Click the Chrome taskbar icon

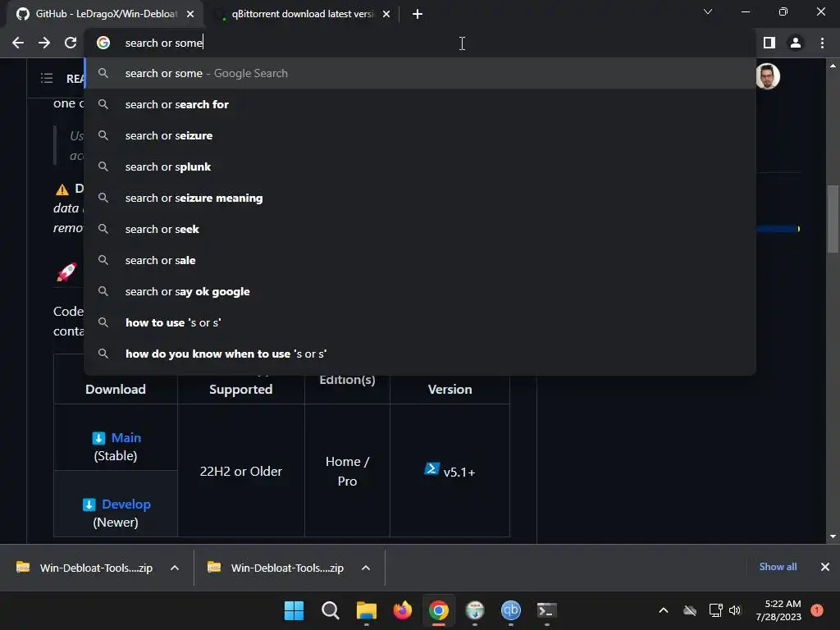[x=438, y=610]
